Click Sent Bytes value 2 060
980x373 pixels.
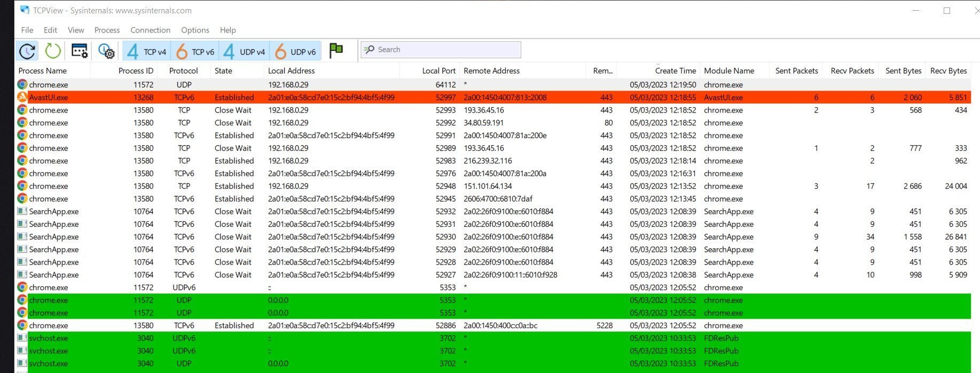tap(913, 98)
